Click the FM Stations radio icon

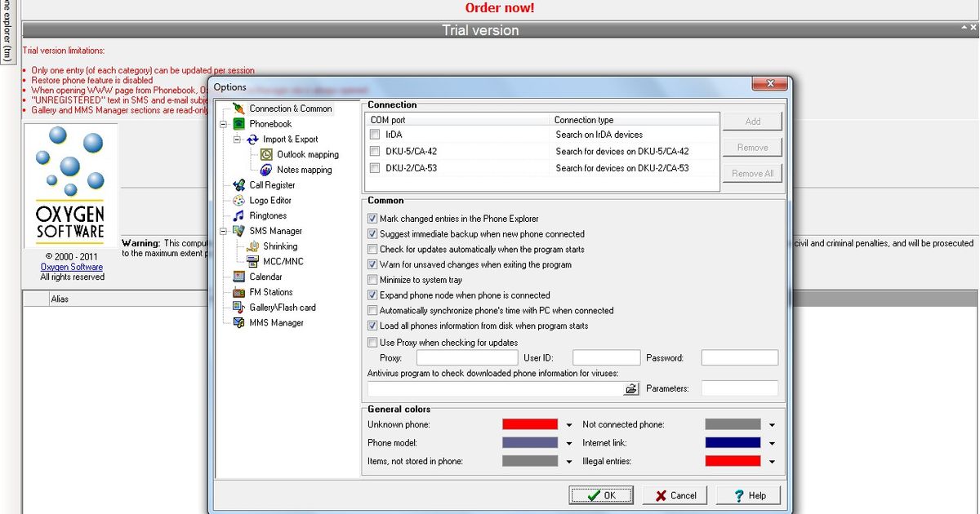[238, 292]
